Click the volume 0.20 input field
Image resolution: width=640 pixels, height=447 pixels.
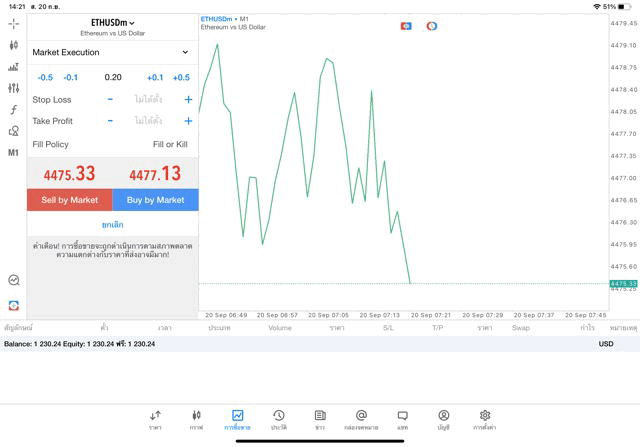[113, 77]
